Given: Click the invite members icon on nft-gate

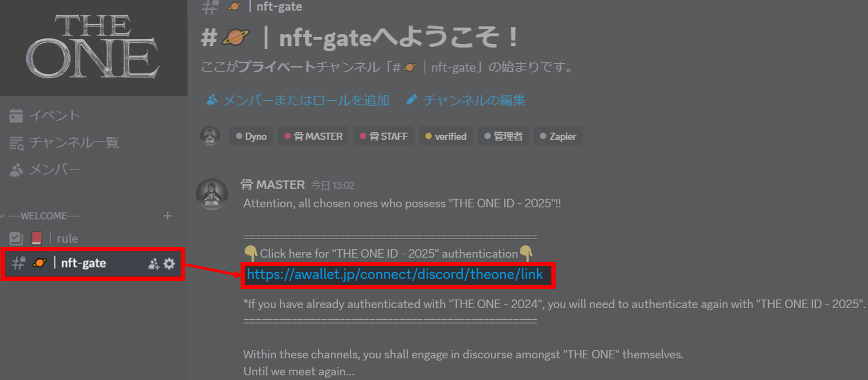Looking at the screenshot, I should (154, 264).
